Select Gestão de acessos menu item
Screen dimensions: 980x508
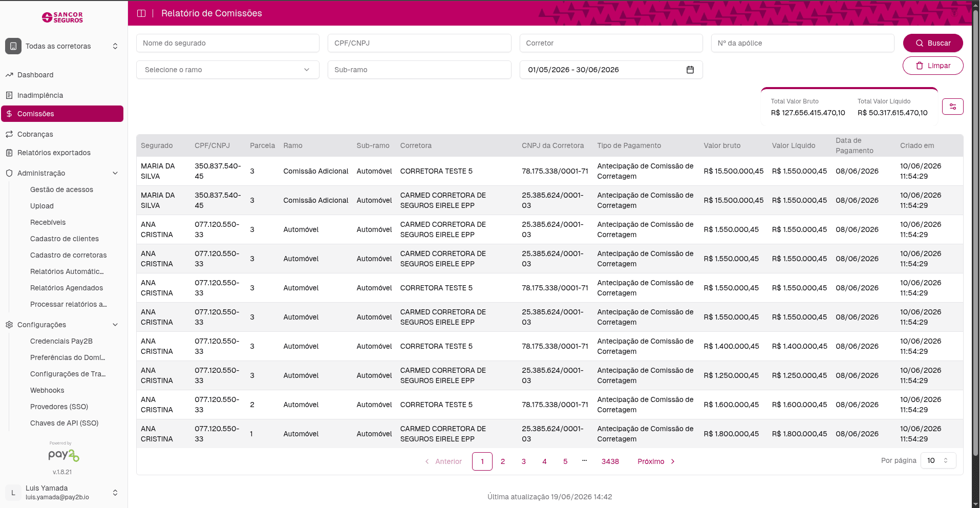click(61, 189)
